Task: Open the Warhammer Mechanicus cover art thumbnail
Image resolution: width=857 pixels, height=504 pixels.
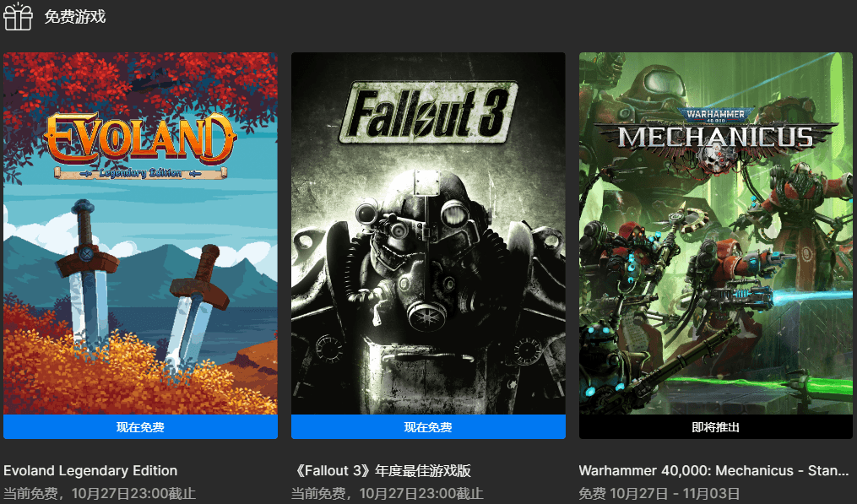Action: [x=716, y=233]
